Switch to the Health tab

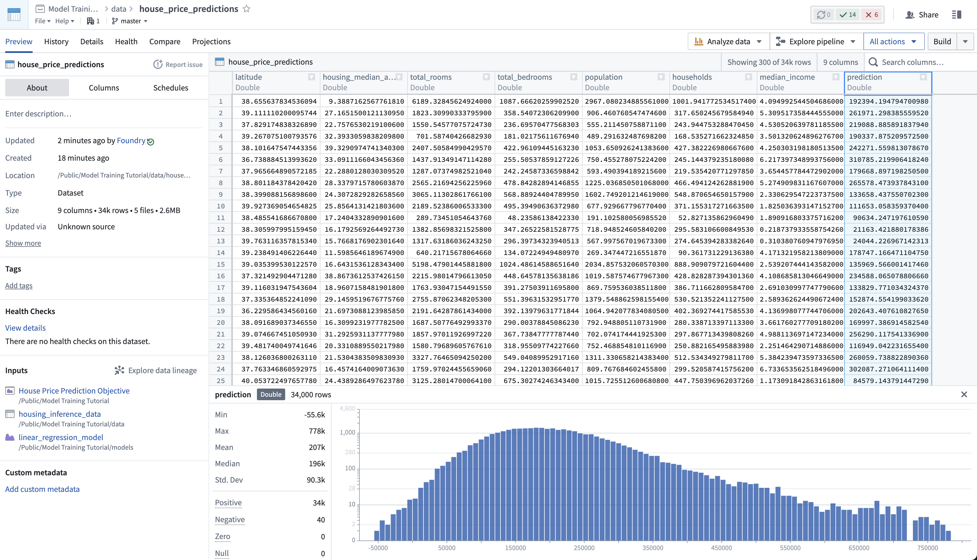(126, 41)
